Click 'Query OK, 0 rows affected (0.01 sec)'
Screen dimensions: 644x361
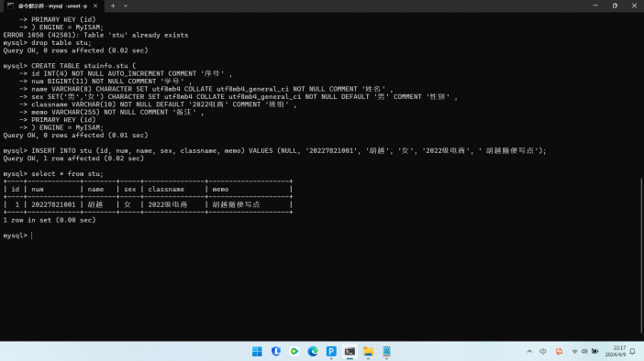click(x=75, y=135)
